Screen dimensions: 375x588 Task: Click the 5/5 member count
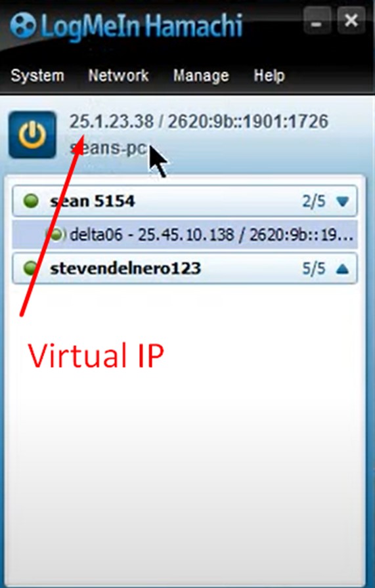[314, 268]
